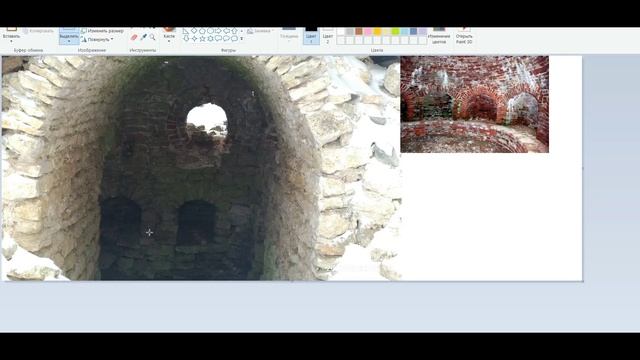Select the Eraser tool

[x=134, y=38]
